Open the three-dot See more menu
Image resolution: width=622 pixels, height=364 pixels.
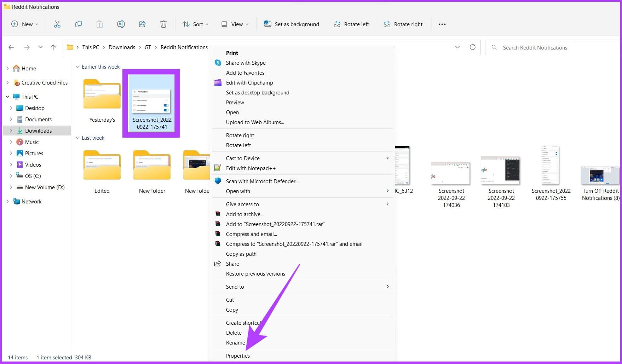[442, 24]
